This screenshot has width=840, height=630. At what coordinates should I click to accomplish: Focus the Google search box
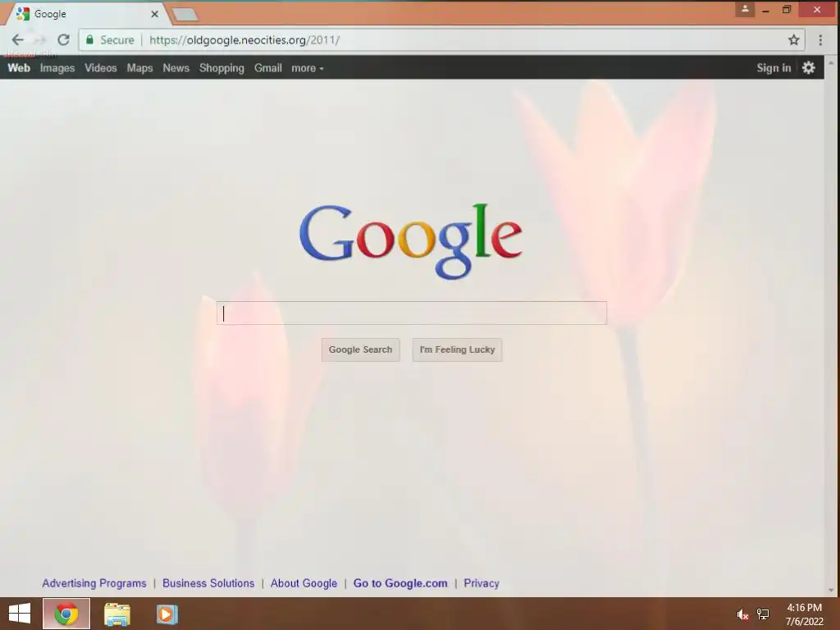(x=412, y=313)
